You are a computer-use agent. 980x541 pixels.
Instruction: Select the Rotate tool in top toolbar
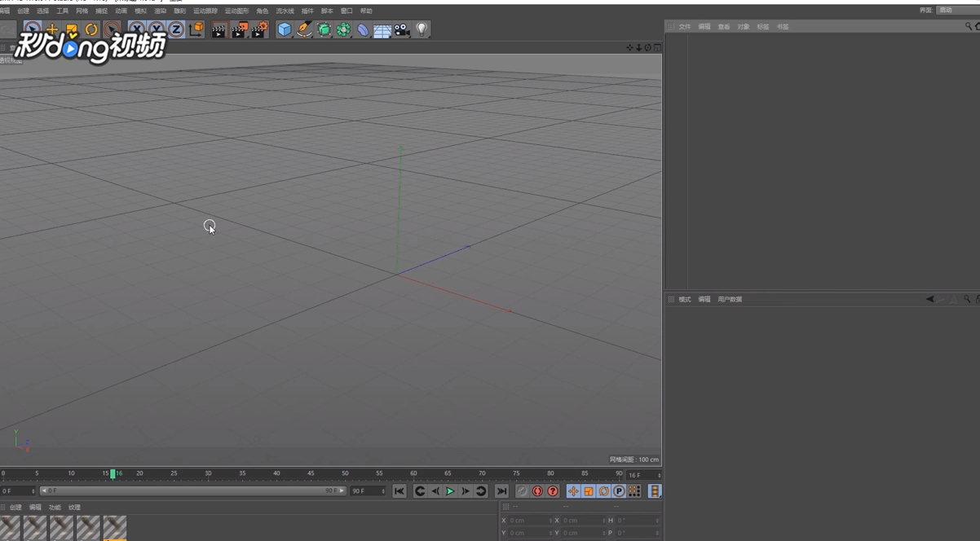tap(91, 29)
